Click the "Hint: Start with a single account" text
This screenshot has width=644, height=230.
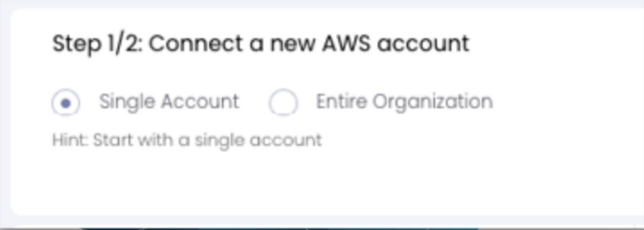point(187,140)
